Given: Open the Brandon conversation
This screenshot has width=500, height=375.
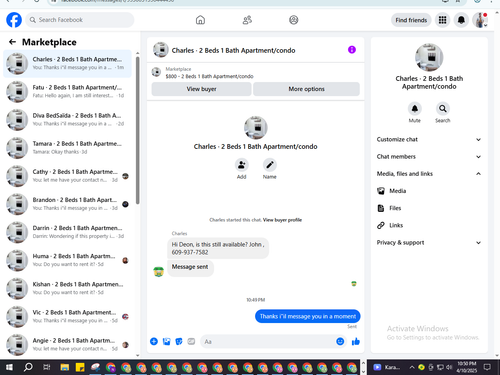Looking at the screenshot, I should pyautogui.click(x=67, y=204).
